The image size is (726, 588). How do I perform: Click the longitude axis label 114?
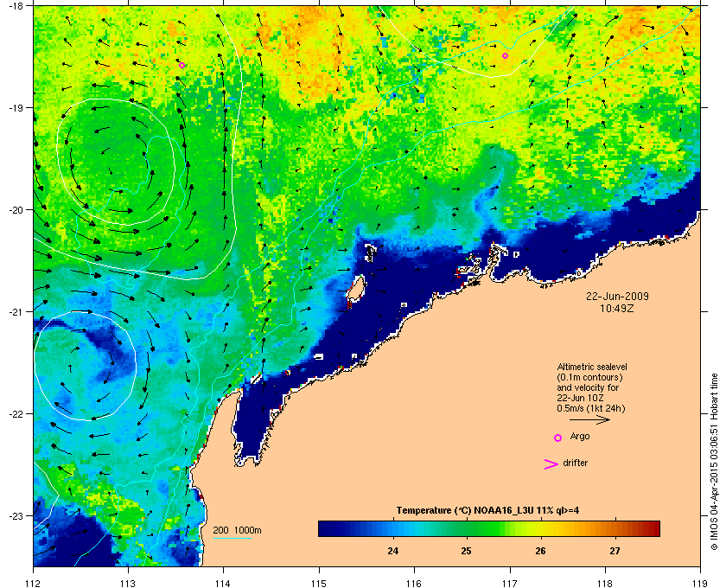223,583
